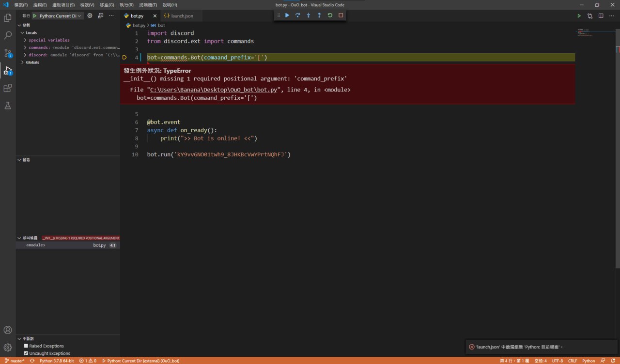The width and height of the screenshot is (620, 364).
Task: Expand the special variables tree item
Action: click(x=48, y=40)
